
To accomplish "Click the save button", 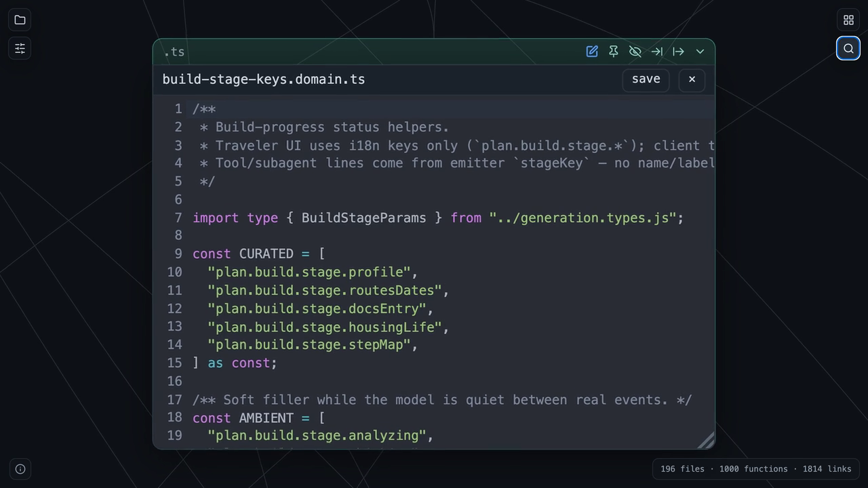I will click(x=646, y=79).
